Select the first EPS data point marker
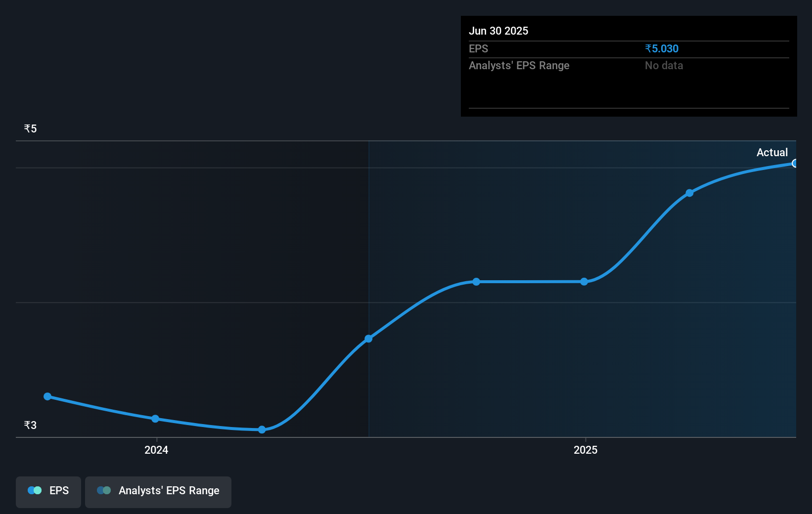The height and width of the screenshot is (514, 812). click(x=47, y=396)
